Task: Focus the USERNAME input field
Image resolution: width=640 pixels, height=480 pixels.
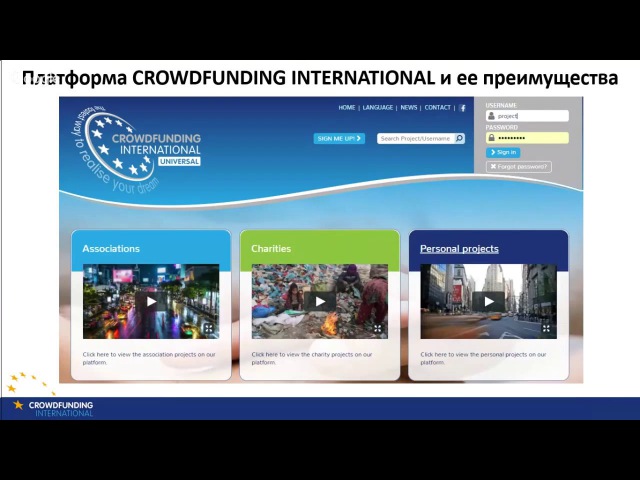Action: 527,116
